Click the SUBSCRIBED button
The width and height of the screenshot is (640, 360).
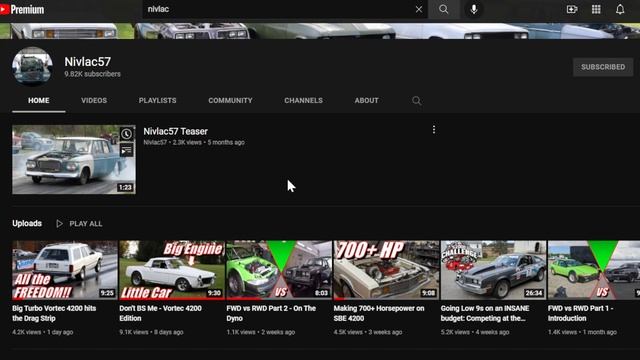(603, 67)
